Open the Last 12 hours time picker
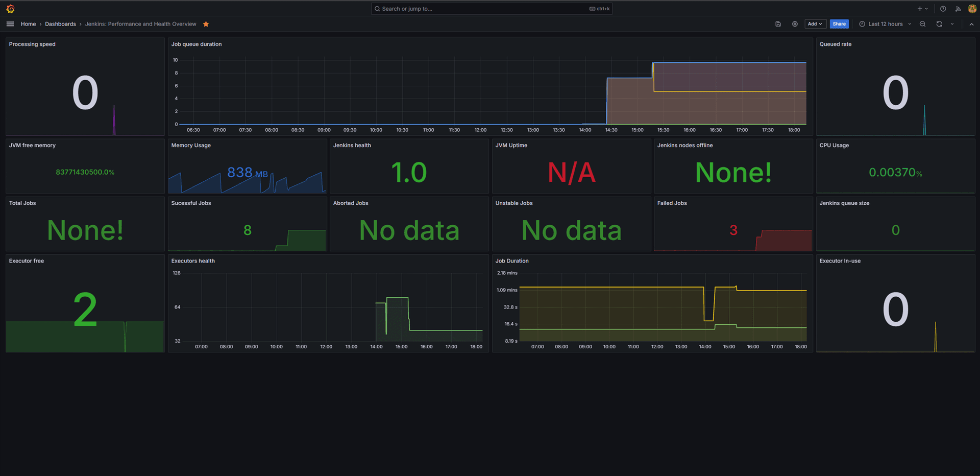This screenshot has height=476, width=980. tap(885, 24)
